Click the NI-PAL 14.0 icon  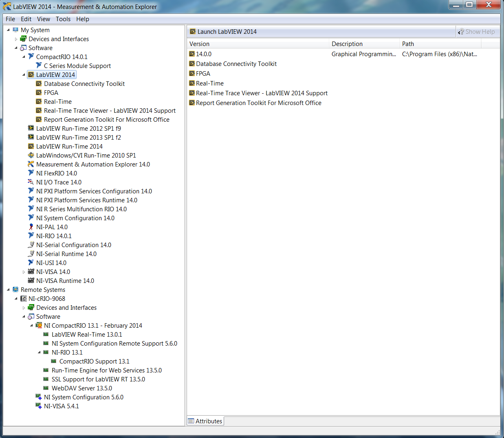click(x=31, y=227)
